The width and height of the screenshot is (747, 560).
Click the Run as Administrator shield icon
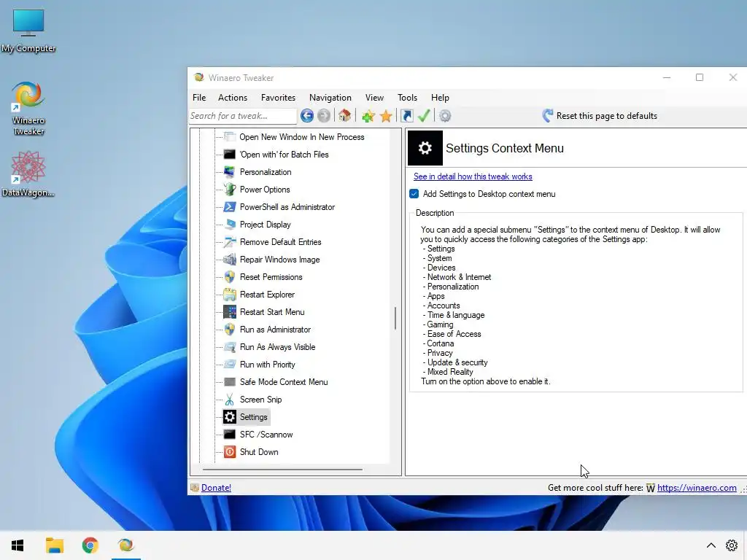click(x=230, y=330)
